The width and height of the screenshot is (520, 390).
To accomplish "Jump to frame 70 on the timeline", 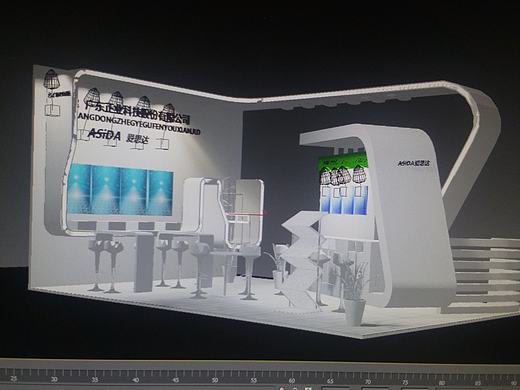I will 368,382.
